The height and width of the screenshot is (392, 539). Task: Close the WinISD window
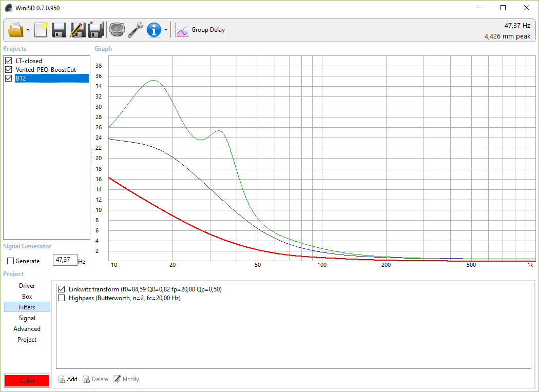click(526, 8)
